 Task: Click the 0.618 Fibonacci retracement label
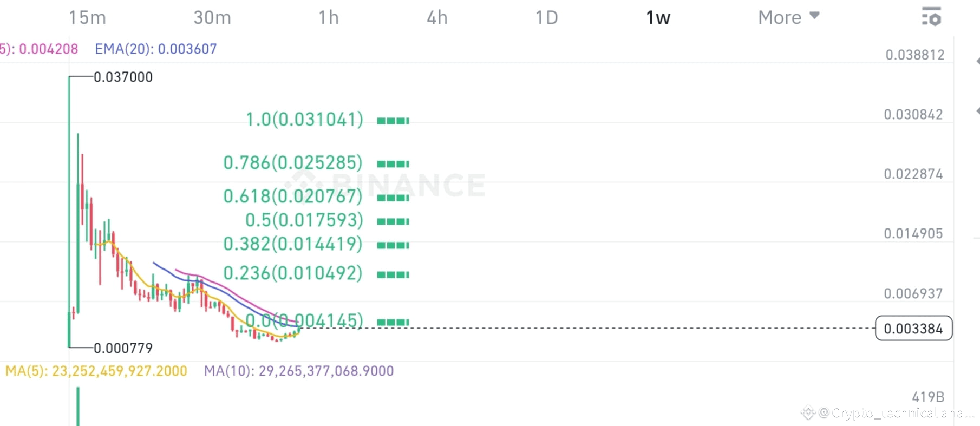tap(293, 196)
